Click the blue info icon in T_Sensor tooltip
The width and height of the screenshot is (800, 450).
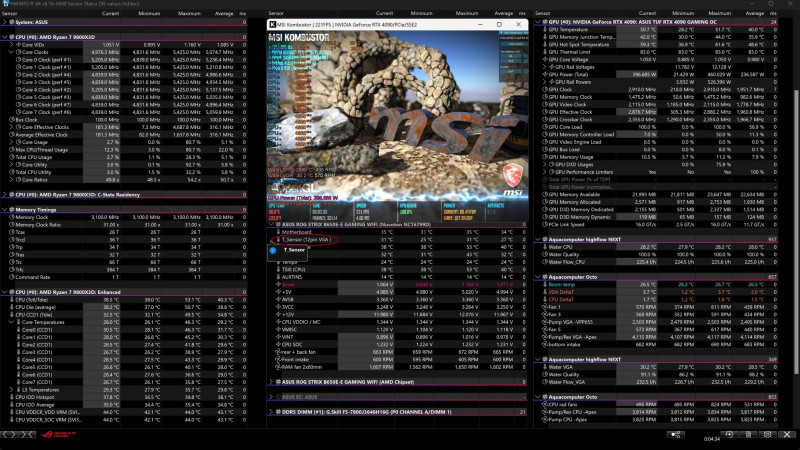[x=273, y=251]
